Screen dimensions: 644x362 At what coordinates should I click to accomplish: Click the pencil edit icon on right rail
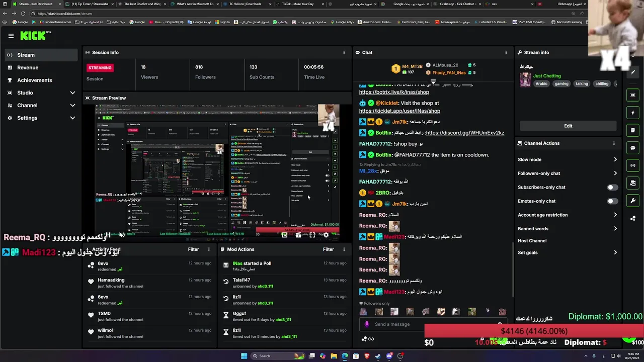[633, 72]
